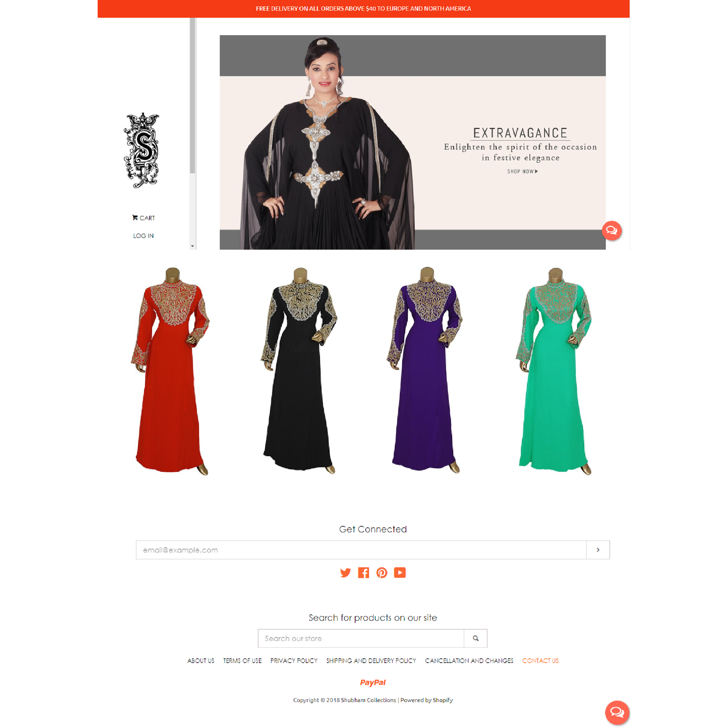Click the Pinterest social media icon

(x=381, y=572)
